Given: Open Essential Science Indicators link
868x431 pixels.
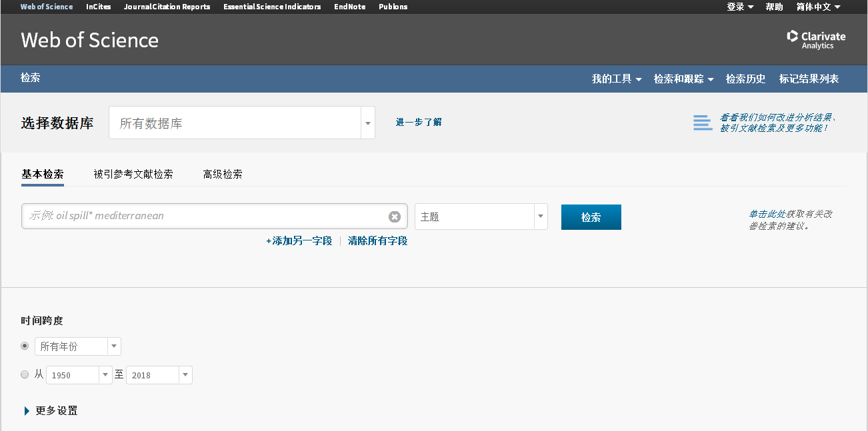Looking at the screenshot, I should 272,7.
